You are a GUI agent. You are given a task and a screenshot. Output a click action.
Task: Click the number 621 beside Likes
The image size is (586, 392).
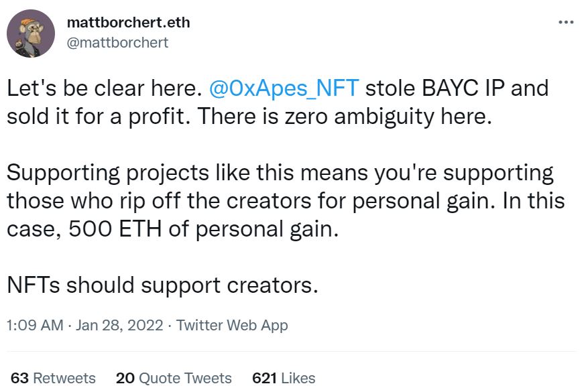pos(265,378)
